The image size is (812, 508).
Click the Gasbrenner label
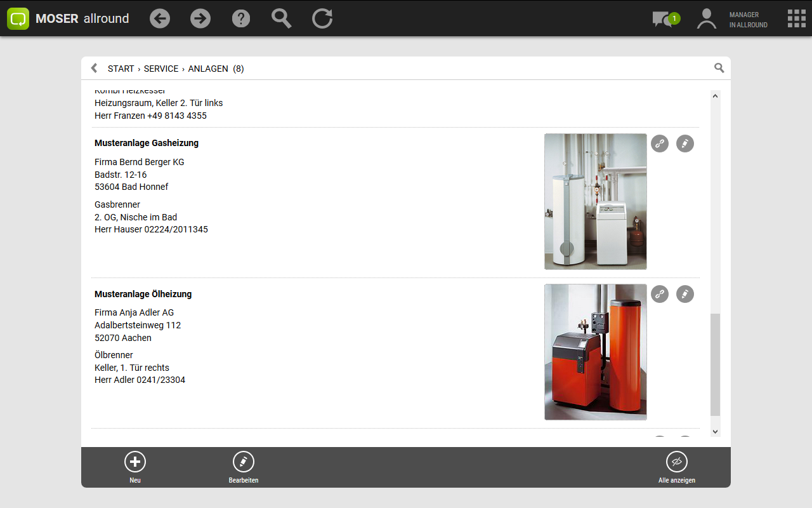[x=117, y=204]
